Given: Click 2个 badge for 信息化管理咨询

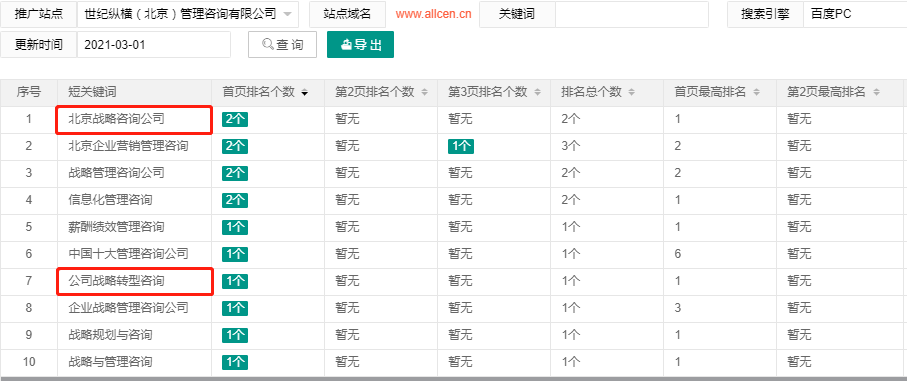Looking at the screenshot, I should 235,200.
